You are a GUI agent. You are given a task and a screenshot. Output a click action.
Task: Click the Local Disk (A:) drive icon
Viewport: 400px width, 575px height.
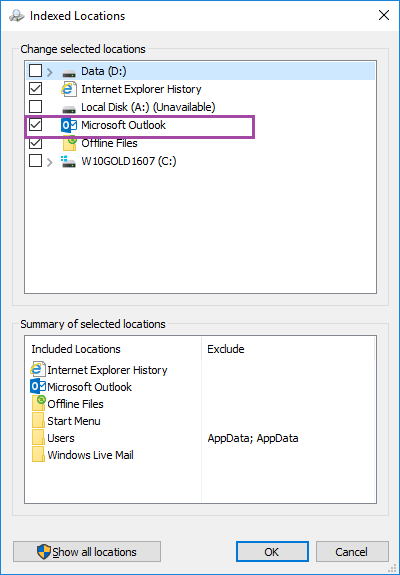click(x=69, y=109)
